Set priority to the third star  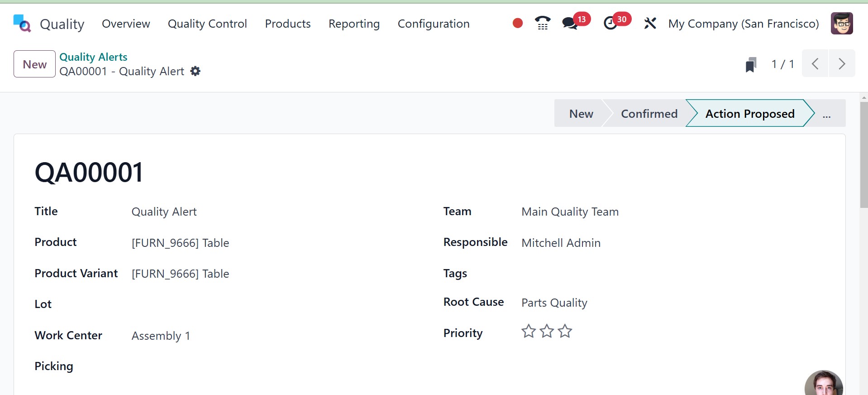[565, 332]
